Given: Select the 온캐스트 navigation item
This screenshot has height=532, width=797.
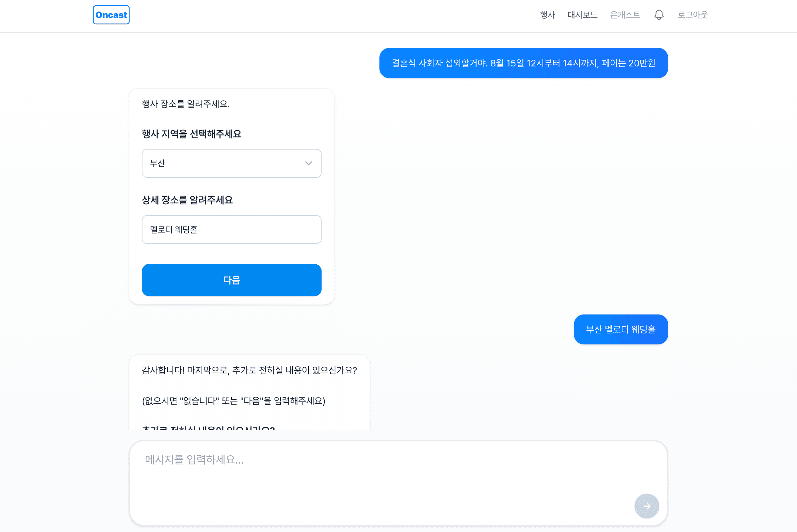Looking at the screenshot, I should pos(625,15).
